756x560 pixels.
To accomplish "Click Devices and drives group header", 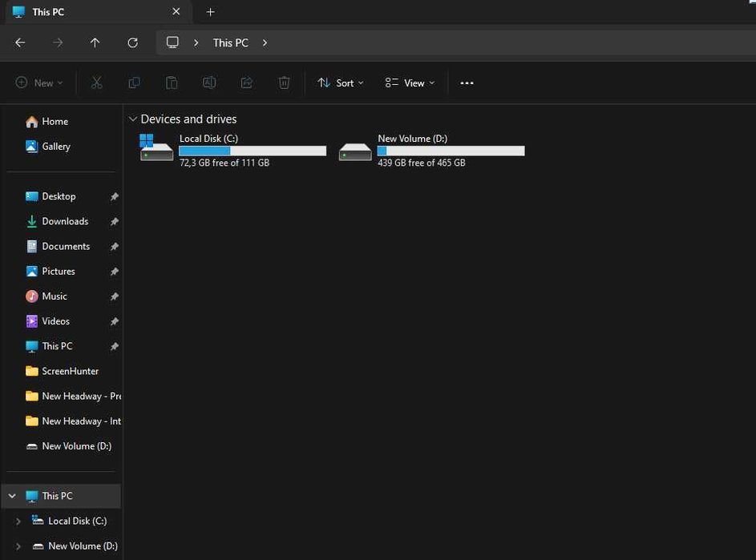I will pyautogui.click(x=188, y=119).
